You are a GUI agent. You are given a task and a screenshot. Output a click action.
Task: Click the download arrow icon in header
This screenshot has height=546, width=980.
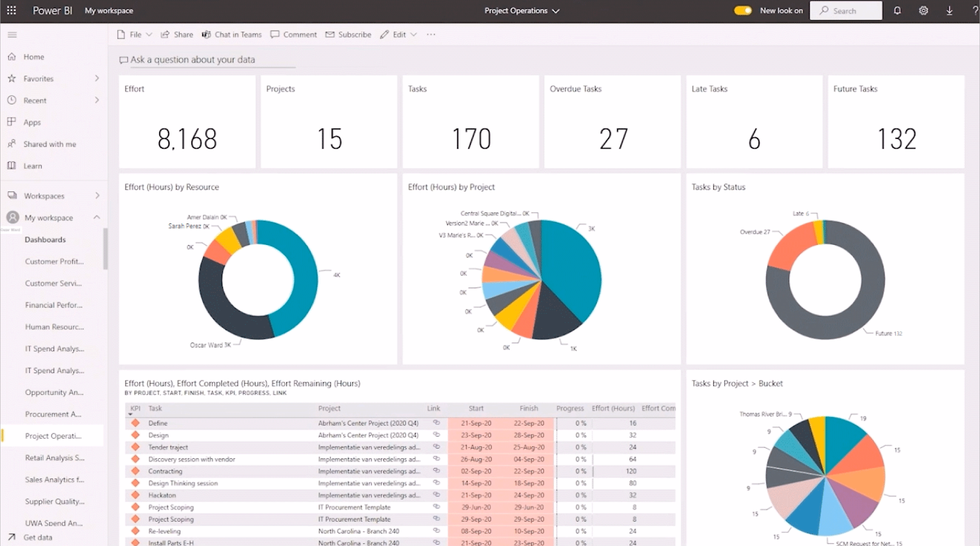(949, 11)
